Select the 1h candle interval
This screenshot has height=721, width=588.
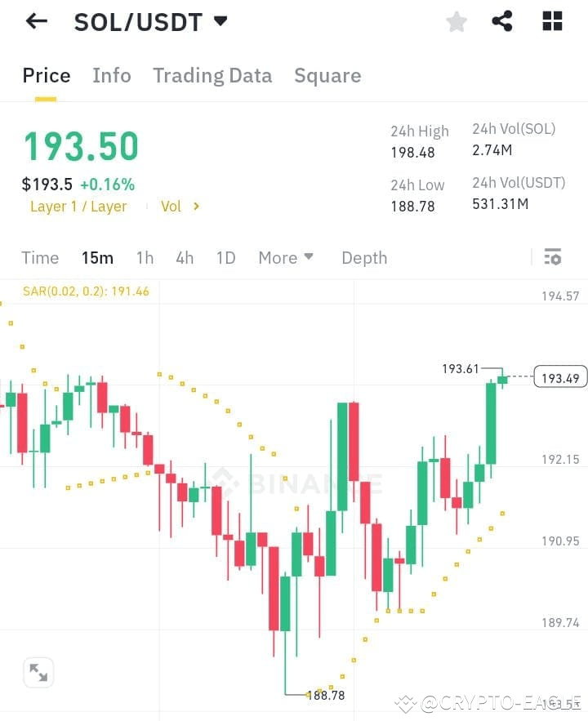point(145,257)
